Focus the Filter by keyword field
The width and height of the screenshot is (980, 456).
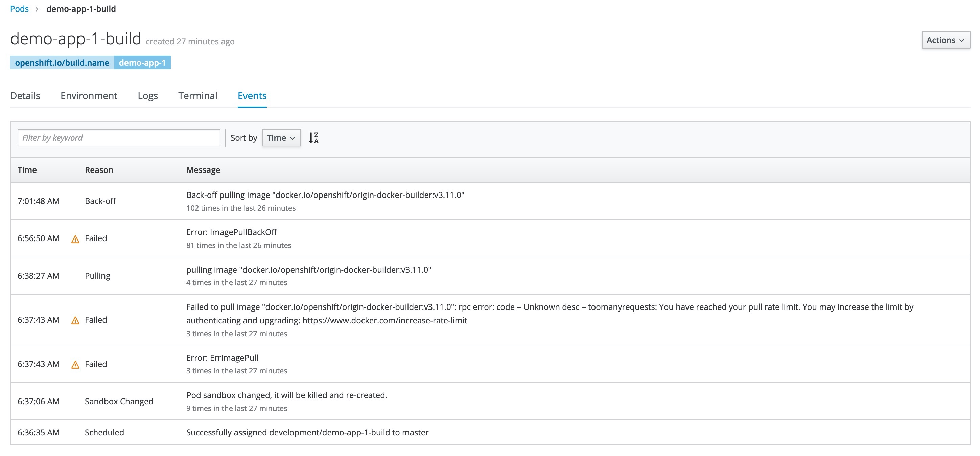119,138
